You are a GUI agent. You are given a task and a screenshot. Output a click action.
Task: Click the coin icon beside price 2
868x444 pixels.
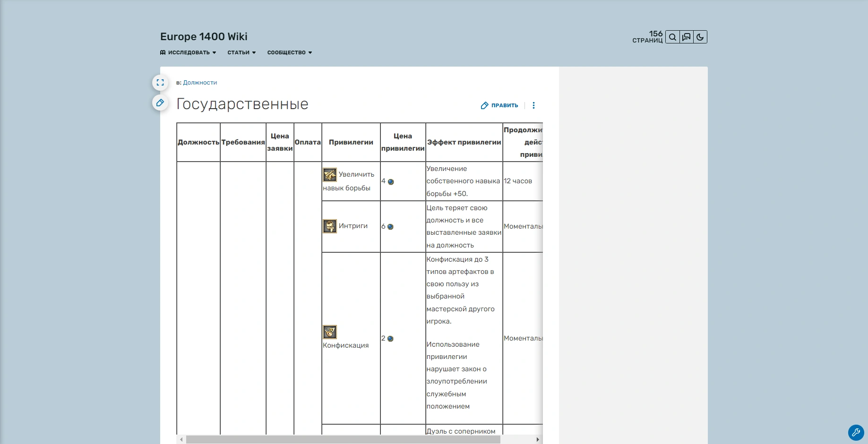390,339
